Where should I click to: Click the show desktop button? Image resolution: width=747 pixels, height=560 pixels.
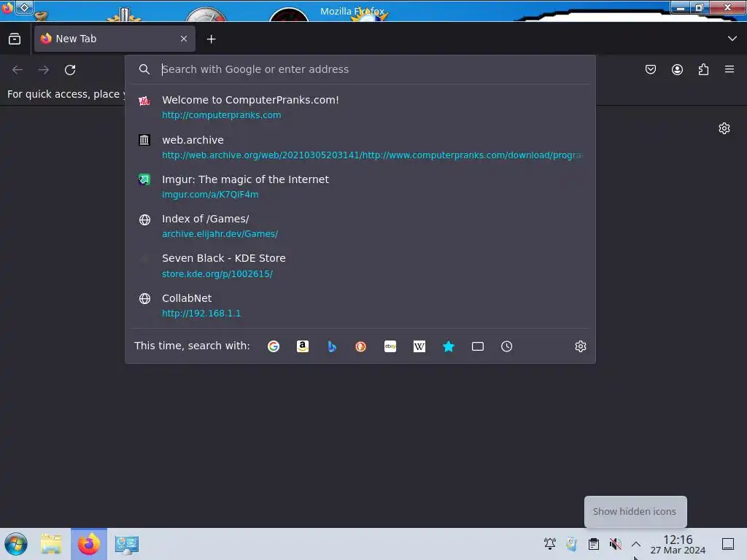click(728, 544)
